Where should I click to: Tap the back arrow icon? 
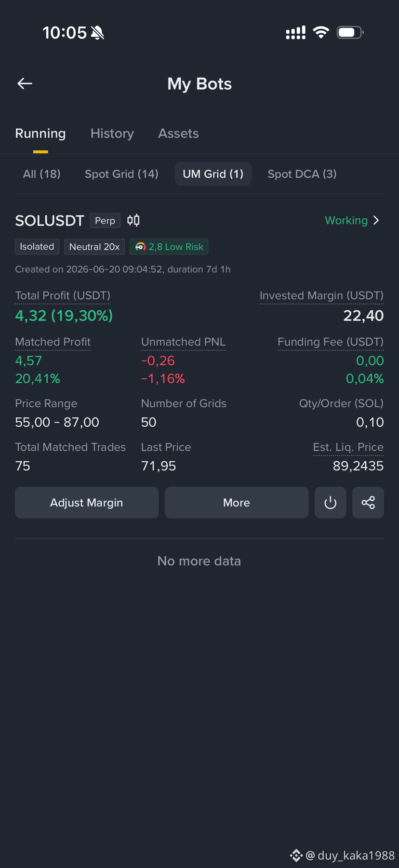pos(25,83)
